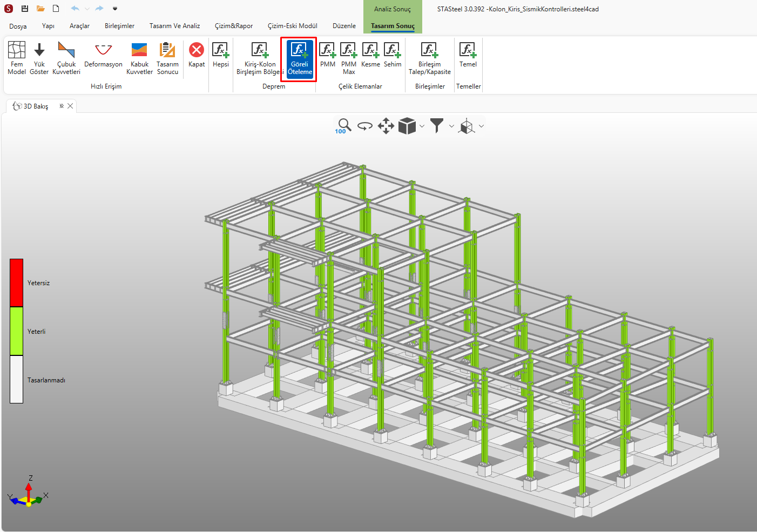Expand the view cube dropdown arrow

[422, 126]
